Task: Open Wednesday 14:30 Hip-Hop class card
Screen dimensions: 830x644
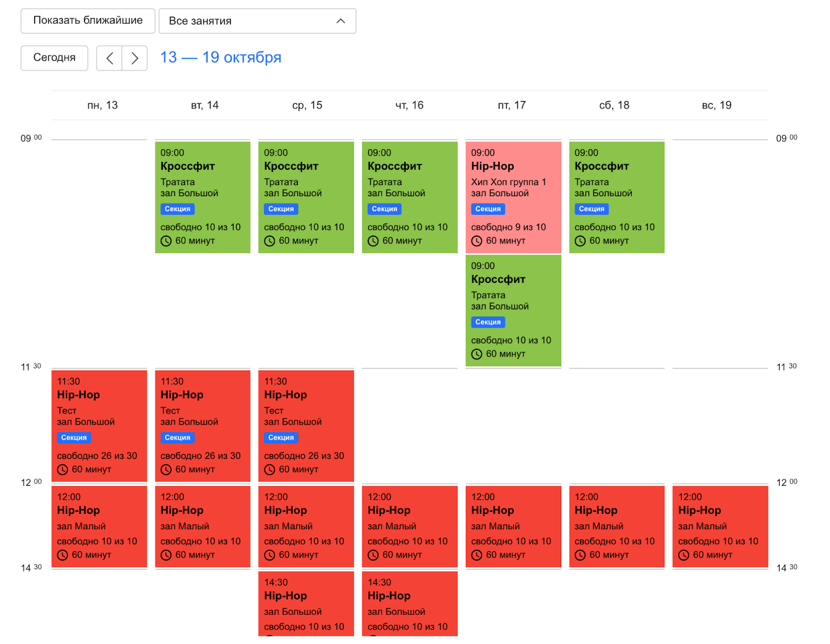Action: coord(306,603)
